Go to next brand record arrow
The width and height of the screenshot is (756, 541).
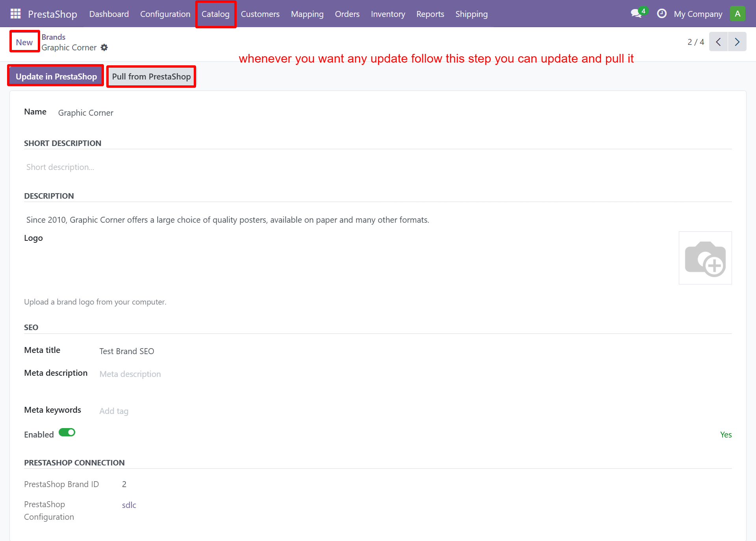737,42
